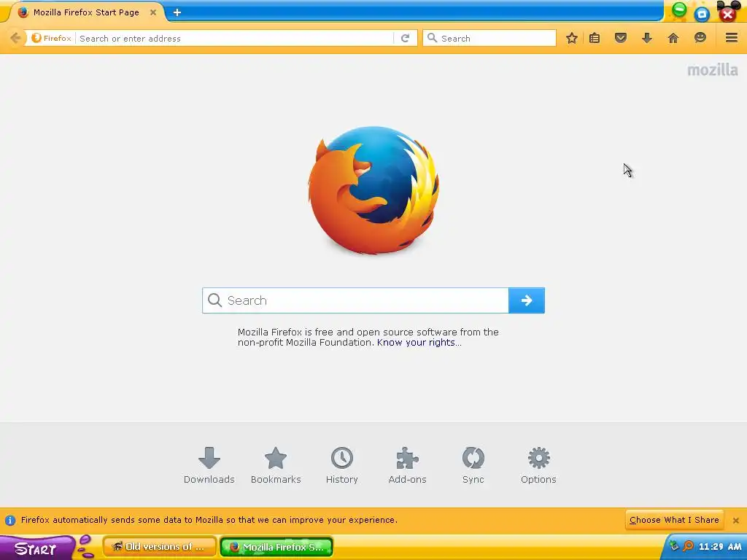Click the Choose What I Share button
The width and height of the screenshot is (747, 560).
674,520
